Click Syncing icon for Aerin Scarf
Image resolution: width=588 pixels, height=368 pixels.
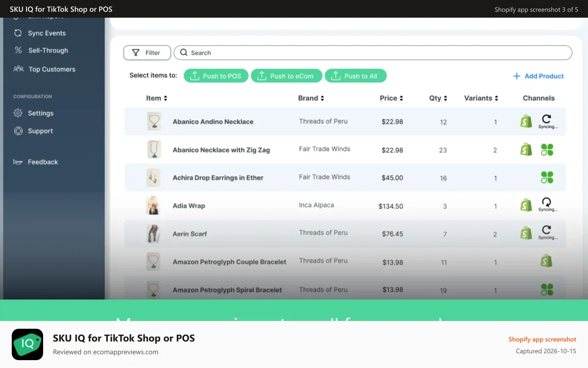[x=547, y=233]
